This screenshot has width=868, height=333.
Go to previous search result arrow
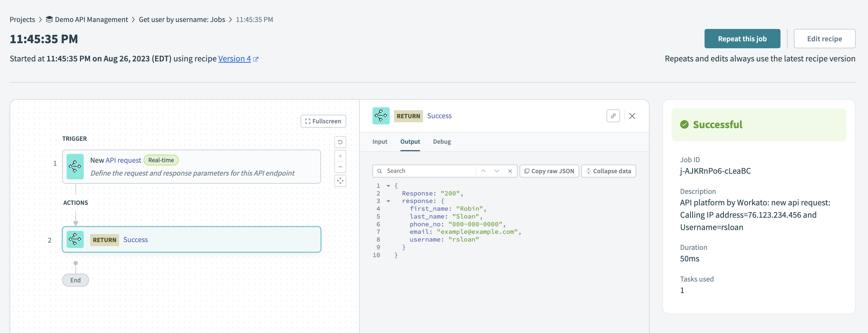point(483,171)
